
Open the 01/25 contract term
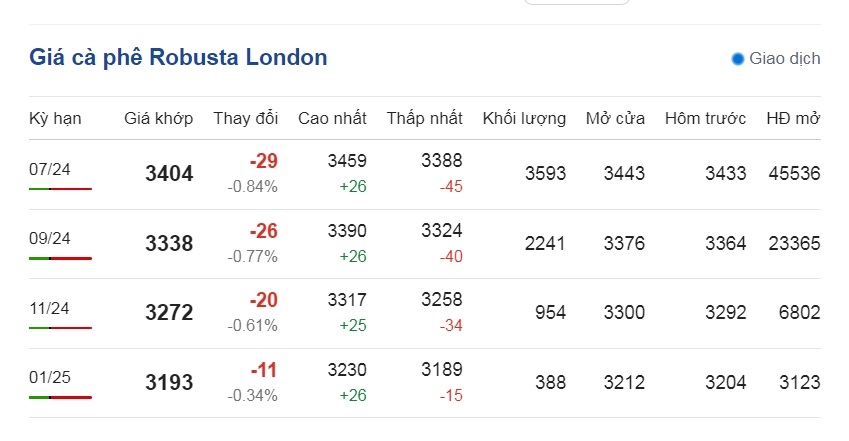[50, 377]
